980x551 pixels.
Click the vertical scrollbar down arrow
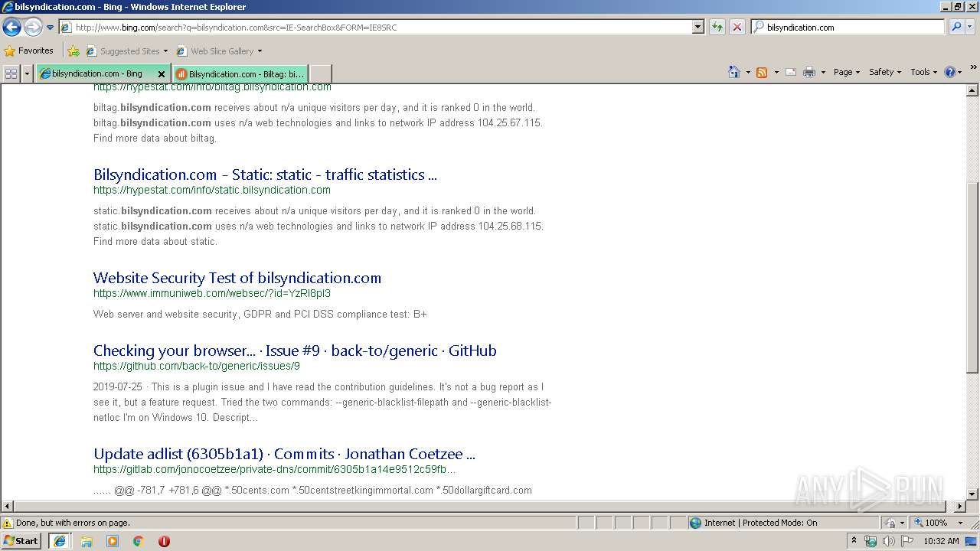click(972, 494)
